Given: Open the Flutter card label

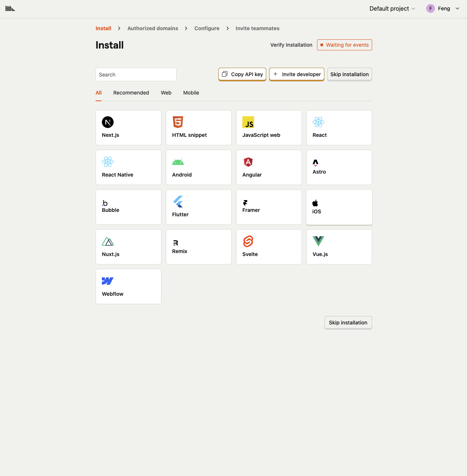Looking at the screenshot, I should (180, 214).
